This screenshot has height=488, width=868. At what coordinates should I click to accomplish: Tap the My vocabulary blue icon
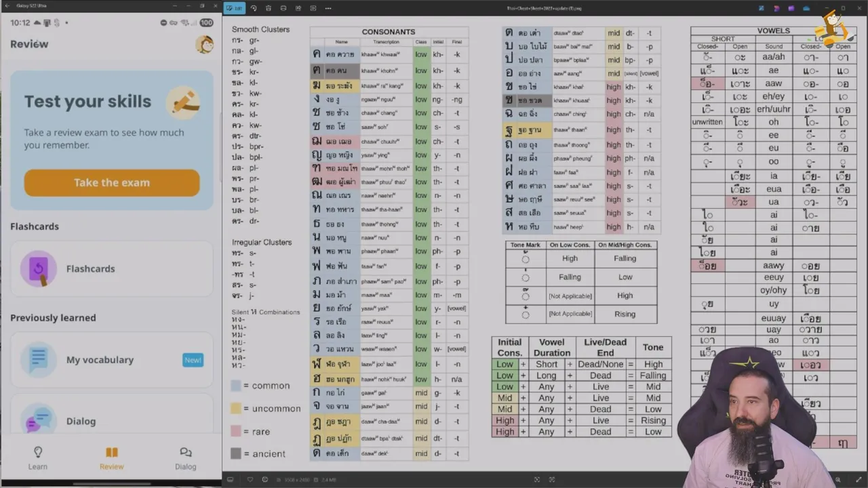(39, 360)
